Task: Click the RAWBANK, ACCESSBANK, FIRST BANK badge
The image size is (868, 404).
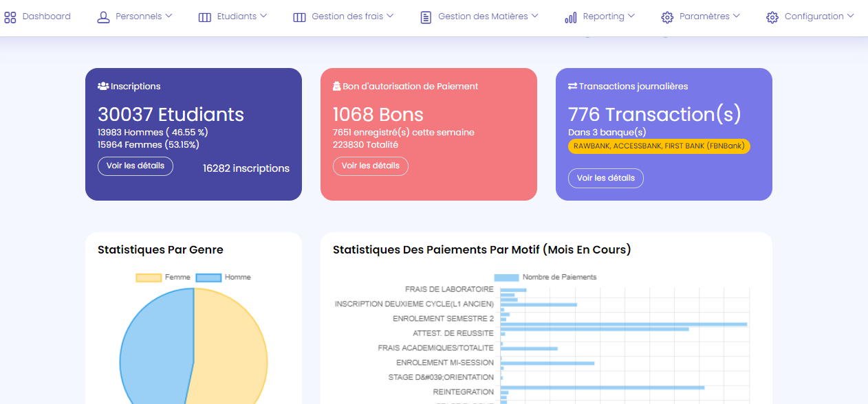Action: coord(659,146)
